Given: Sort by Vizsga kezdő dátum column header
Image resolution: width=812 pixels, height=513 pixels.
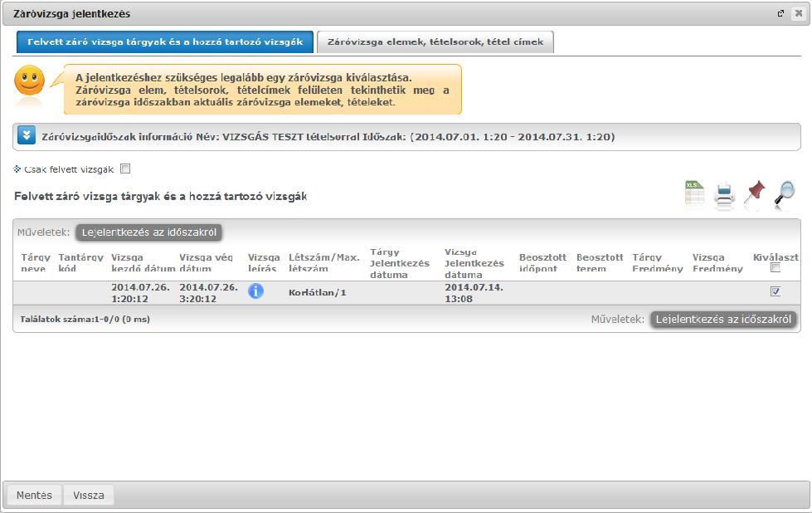Looking at the screenshot, I should click(143, 262).
